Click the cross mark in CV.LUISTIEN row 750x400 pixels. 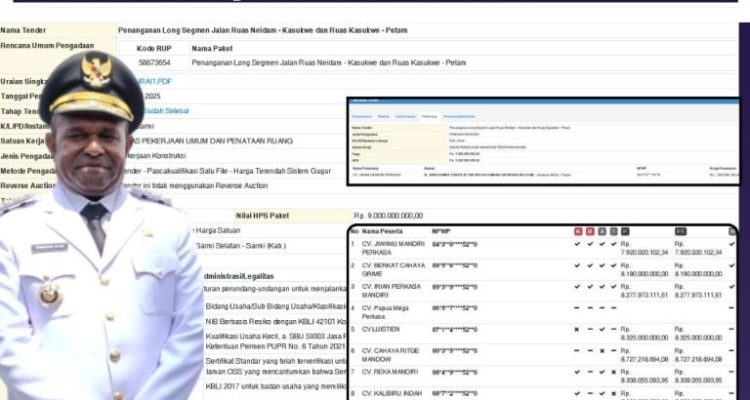(x=577, y=330)
